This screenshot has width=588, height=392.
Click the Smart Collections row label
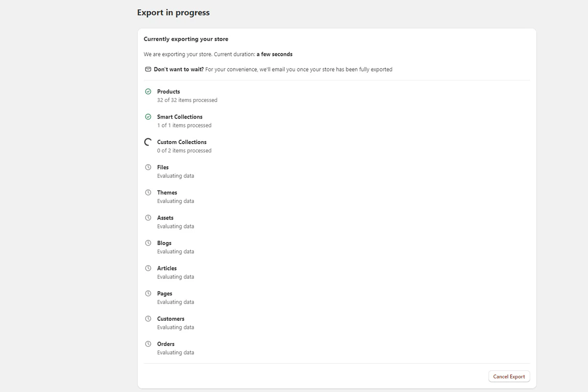[x=179, y=117]
